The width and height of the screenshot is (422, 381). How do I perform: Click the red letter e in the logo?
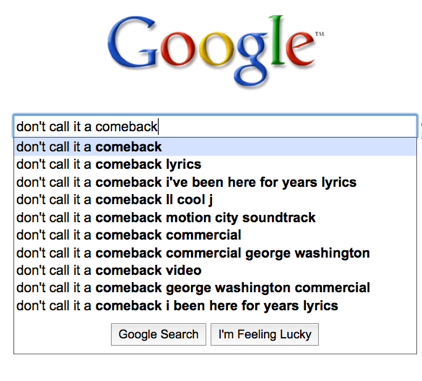click(299, 48)
